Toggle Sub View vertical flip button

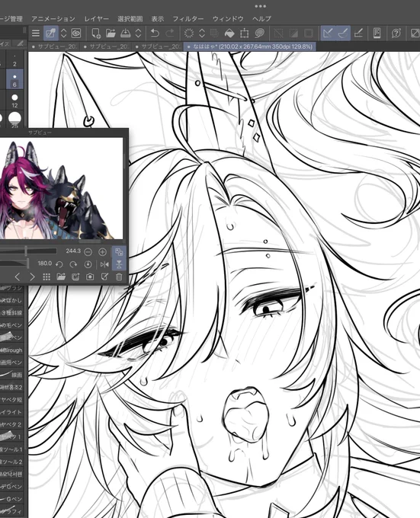[119, 264]
